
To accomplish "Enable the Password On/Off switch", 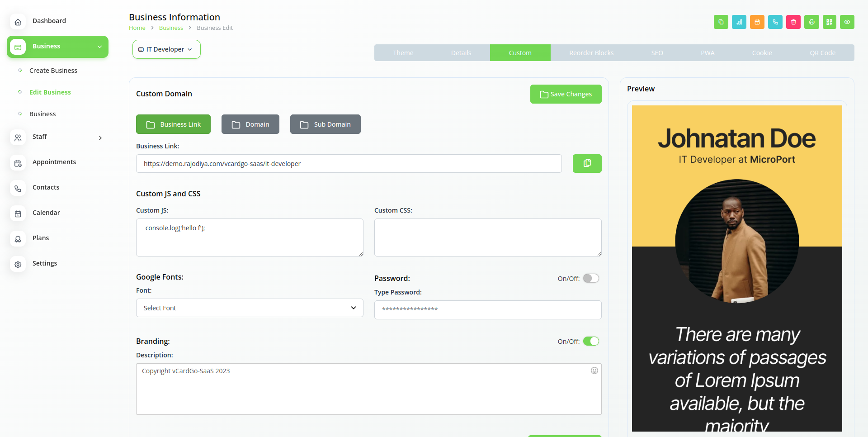I will (590, 278).
